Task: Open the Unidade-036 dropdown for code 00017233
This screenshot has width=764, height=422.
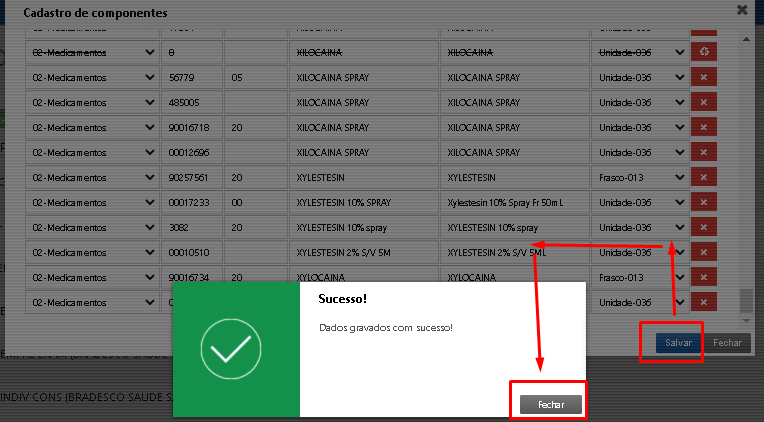Action: tap(640, 202)
